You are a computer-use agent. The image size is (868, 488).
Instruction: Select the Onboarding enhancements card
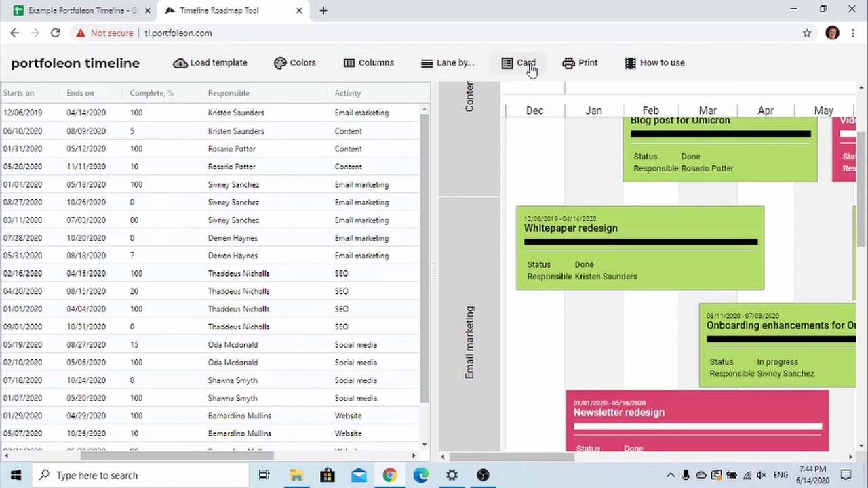[x=777, y=346]
